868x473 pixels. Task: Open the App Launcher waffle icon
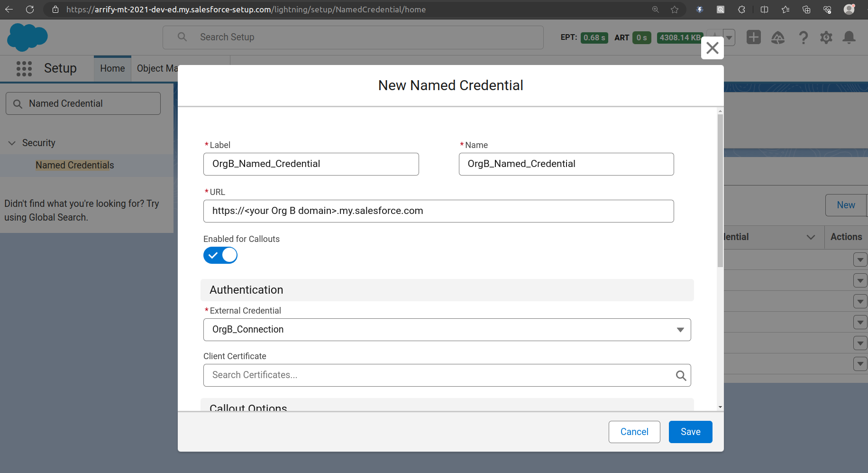pyautogui.click(x=24, y=68)
